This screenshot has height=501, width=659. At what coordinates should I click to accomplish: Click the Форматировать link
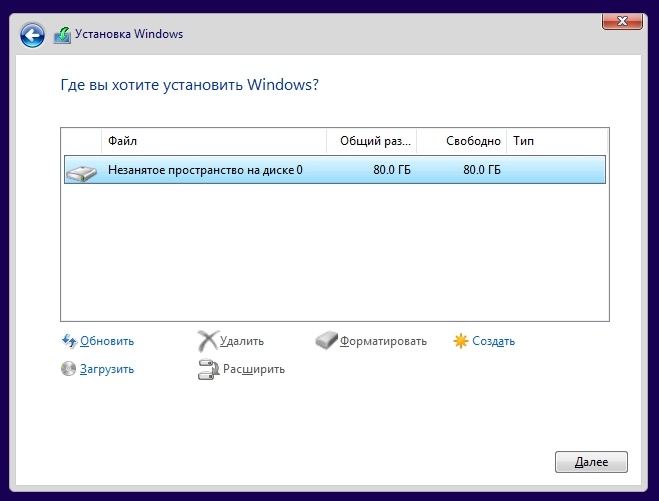(x=383, y=341)
